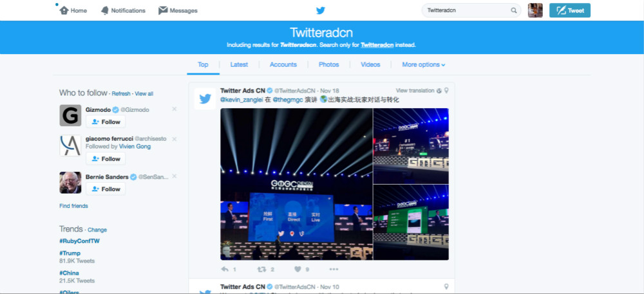Click Twitteradscn link in results notice
Screen dimensions: 644x294
298,44
